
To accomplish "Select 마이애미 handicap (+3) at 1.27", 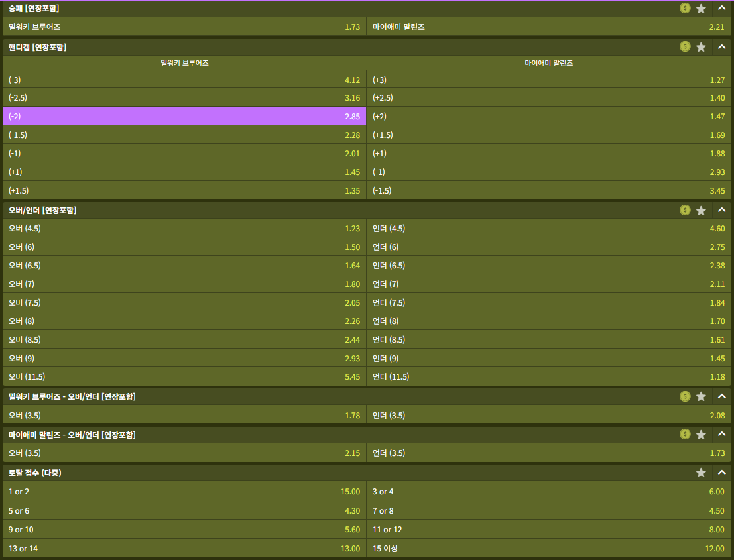I will click(x=548, y=80).
